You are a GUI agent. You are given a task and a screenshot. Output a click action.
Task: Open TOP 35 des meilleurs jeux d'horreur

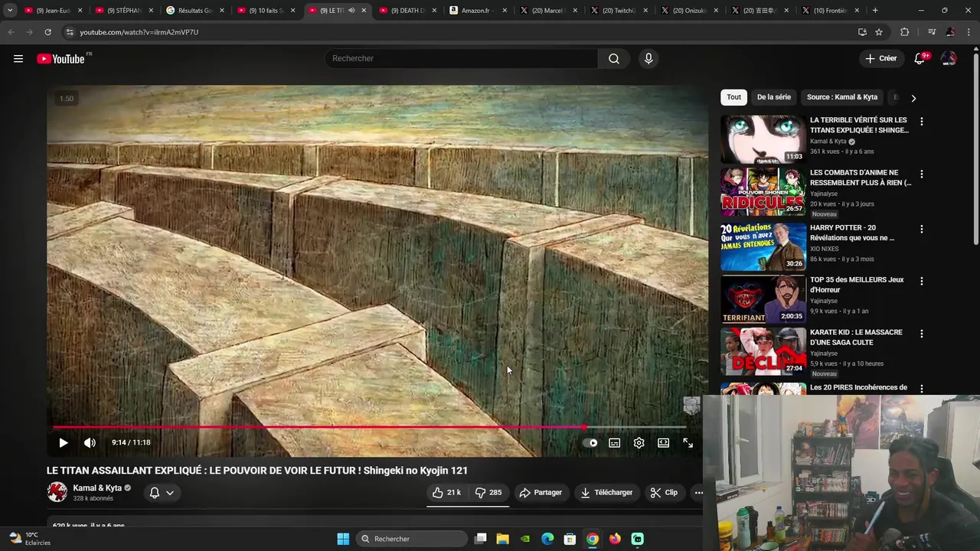pos(857,285)
